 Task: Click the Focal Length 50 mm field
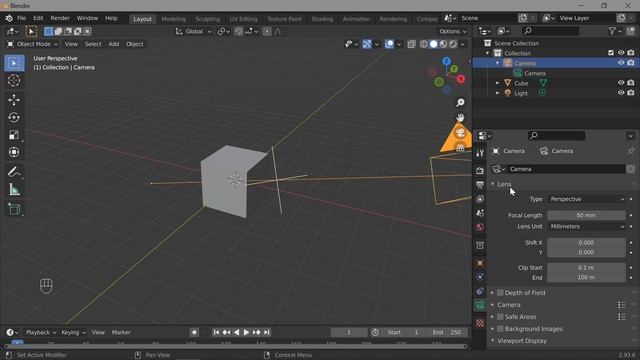coord(586,215)
